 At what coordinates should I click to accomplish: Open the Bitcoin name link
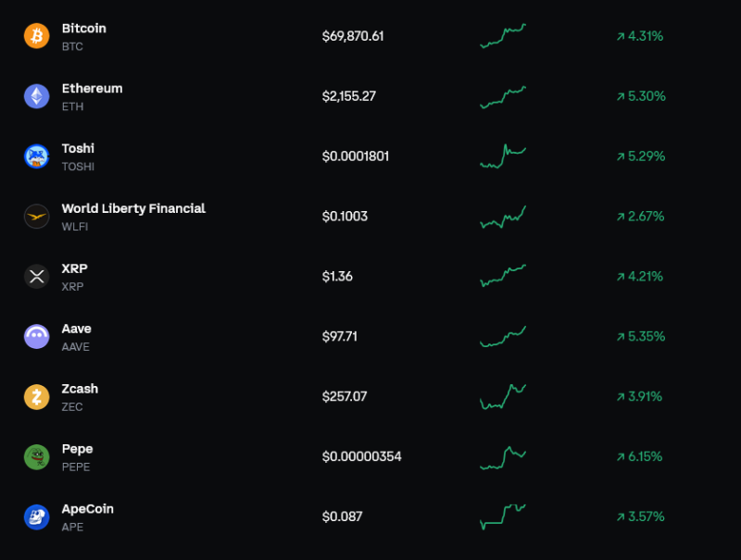tap(83, 29)
